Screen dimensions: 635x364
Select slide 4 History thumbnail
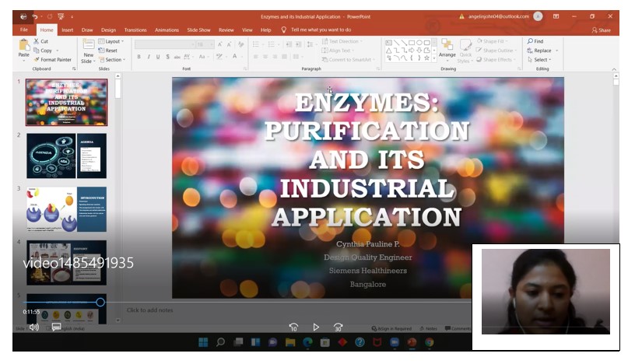[66, 263]
